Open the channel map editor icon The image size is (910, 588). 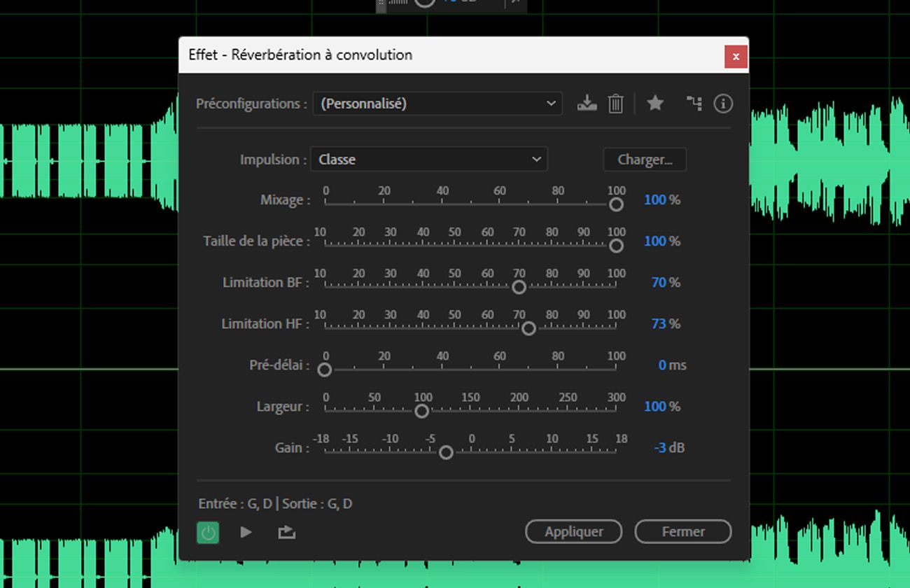(694, 103)
